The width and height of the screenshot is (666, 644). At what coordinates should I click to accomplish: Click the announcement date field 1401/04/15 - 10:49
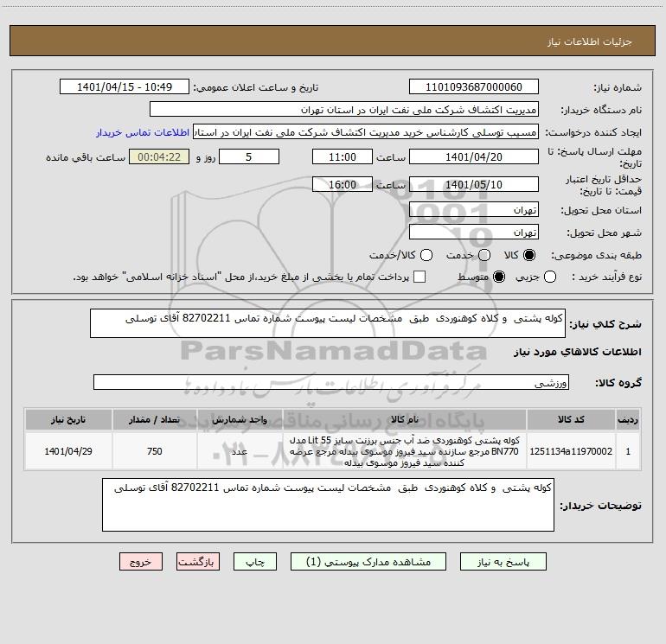(125, 86)
